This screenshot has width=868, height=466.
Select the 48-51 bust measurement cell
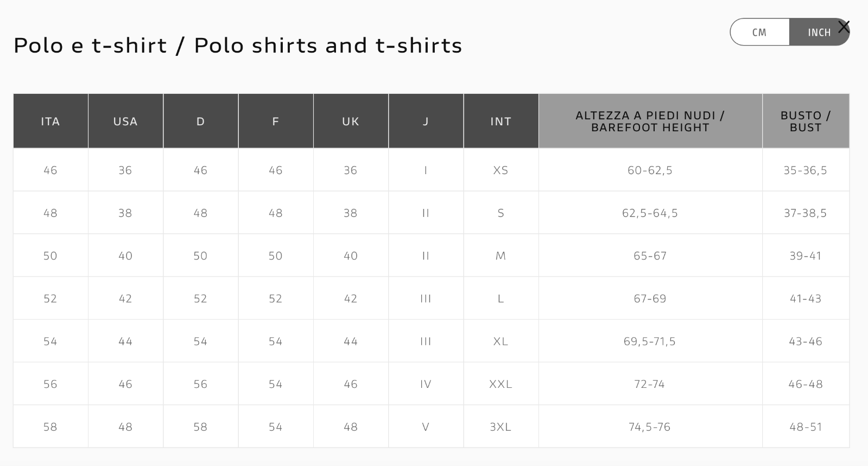pos(806,427)
